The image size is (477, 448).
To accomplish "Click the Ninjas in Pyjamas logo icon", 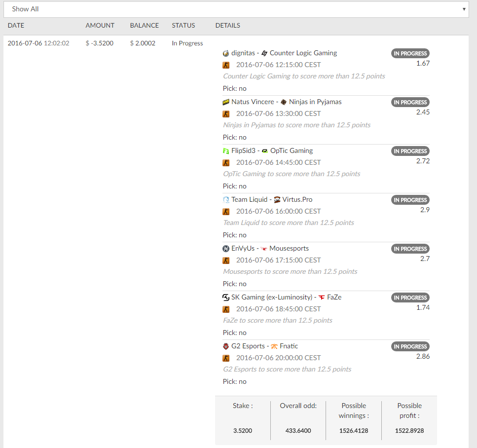I will [284, 102].
